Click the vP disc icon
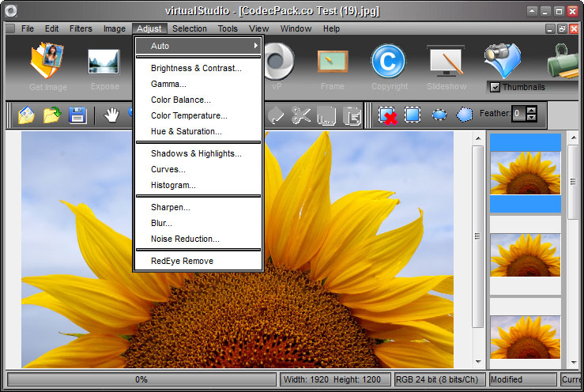 click(279, 62)
